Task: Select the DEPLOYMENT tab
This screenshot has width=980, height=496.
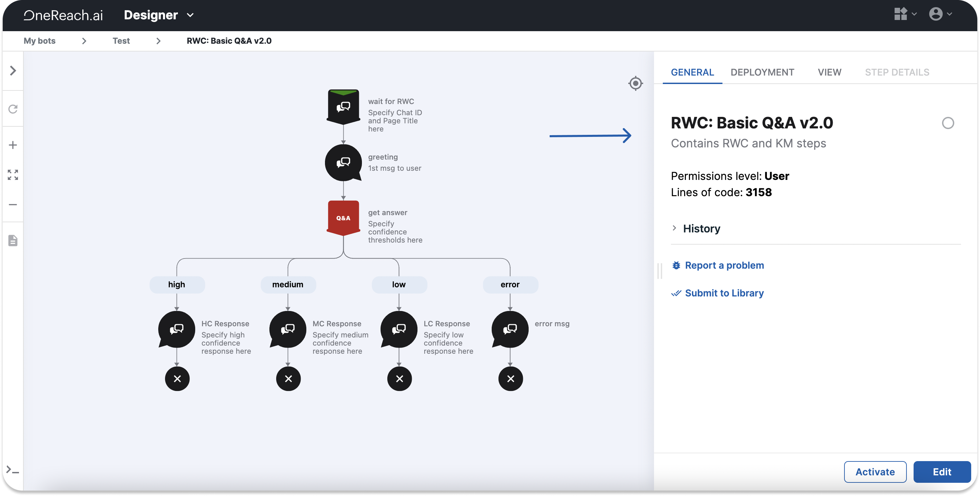Action: click(x=762, y=72)
